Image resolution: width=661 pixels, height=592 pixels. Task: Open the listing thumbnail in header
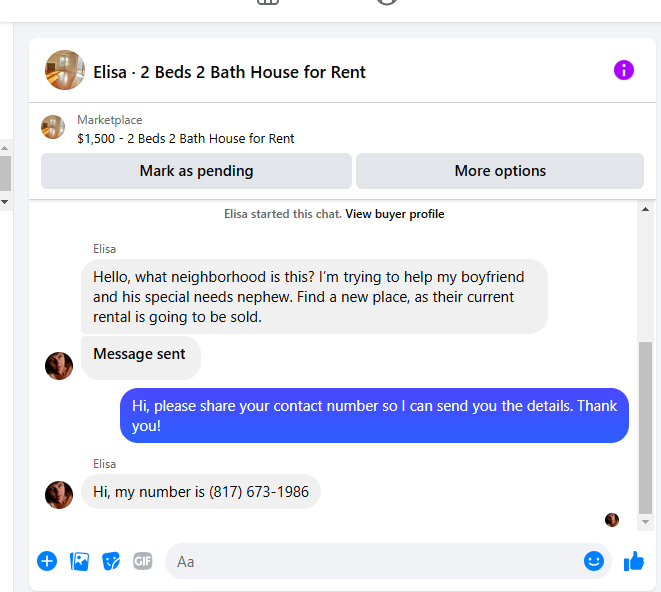coord(65,70)
